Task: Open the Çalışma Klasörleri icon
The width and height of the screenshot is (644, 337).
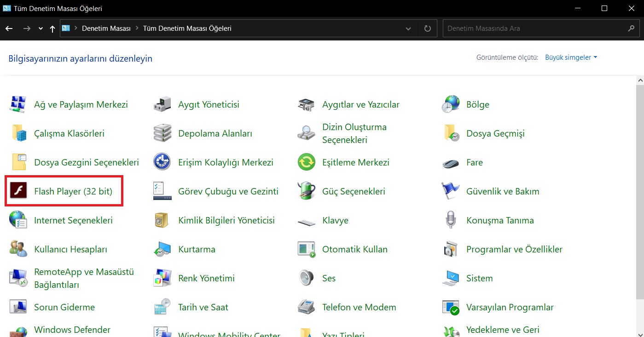Action: [18, 133]
